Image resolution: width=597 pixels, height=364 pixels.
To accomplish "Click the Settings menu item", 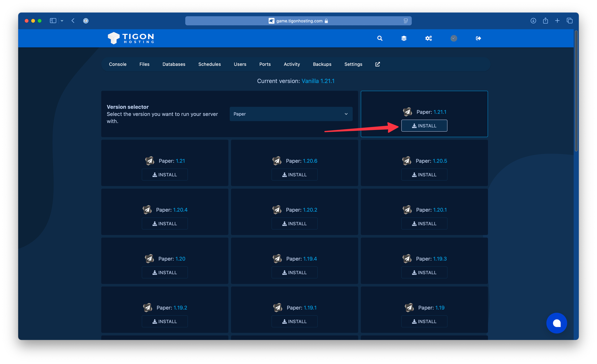I will pos(353,64).
